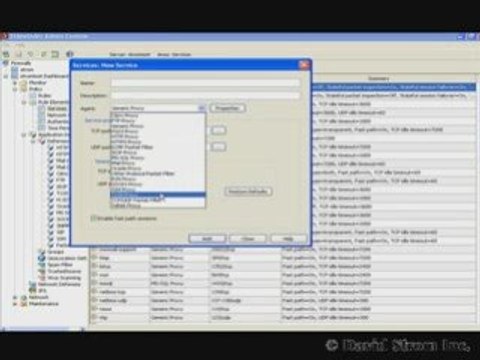Choose ICMP Packet Filter from agent list
Screen dimensions: 480x360
(x=158, y=147)
